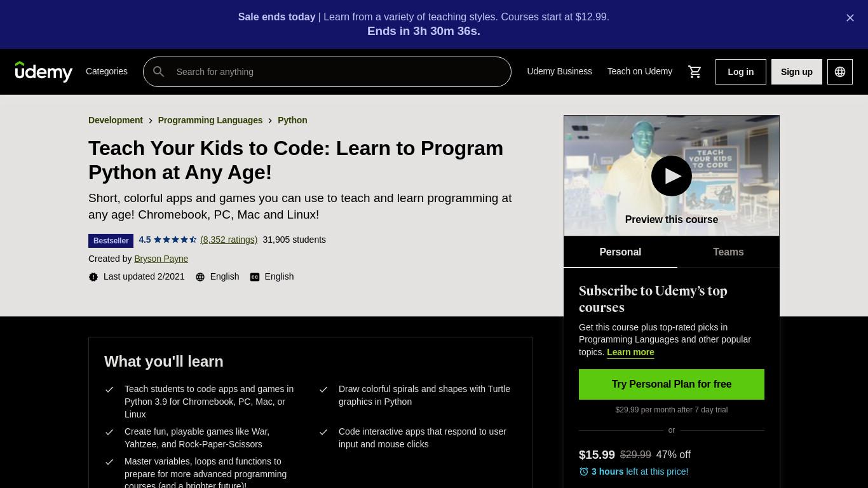The image size is (868, 488).
Task: Click the Sale ends today banner text
Action: click(x=277, y=17)
